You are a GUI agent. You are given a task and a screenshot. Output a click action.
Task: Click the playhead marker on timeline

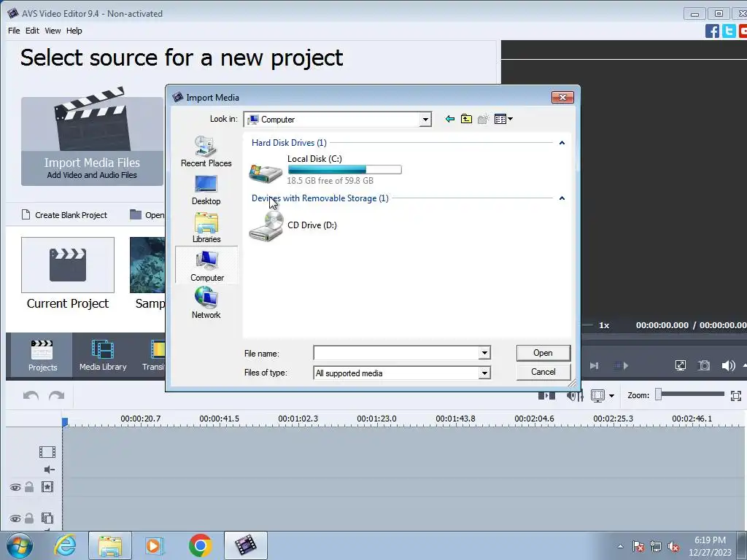[65, 422]
